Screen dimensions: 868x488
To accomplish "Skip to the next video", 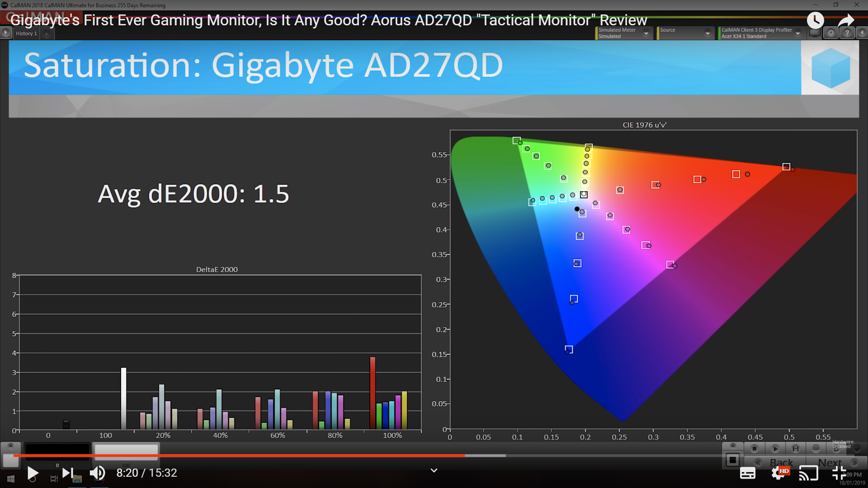I will pyautogui.click(x=68, y=473).
